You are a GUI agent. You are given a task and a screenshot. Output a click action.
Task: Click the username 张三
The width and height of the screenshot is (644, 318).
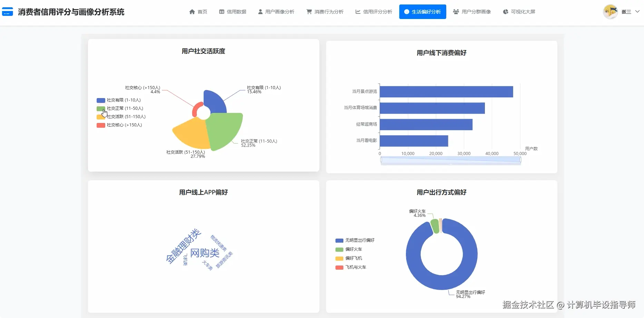pos(626,12)
